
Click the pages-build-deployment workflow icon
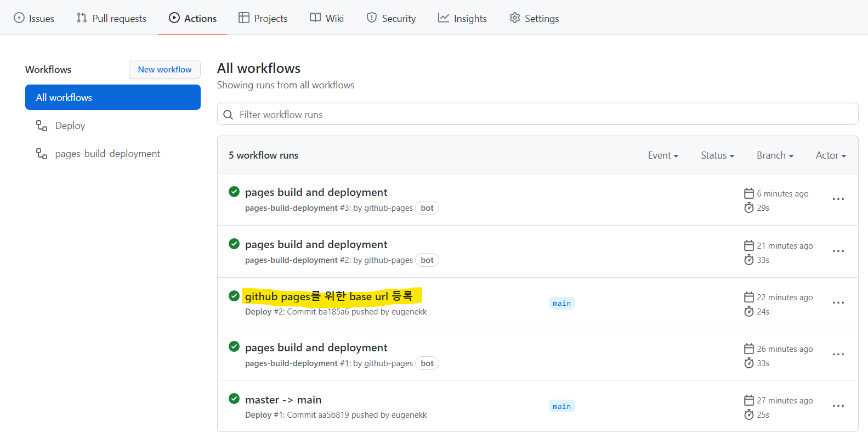[42, 154]
